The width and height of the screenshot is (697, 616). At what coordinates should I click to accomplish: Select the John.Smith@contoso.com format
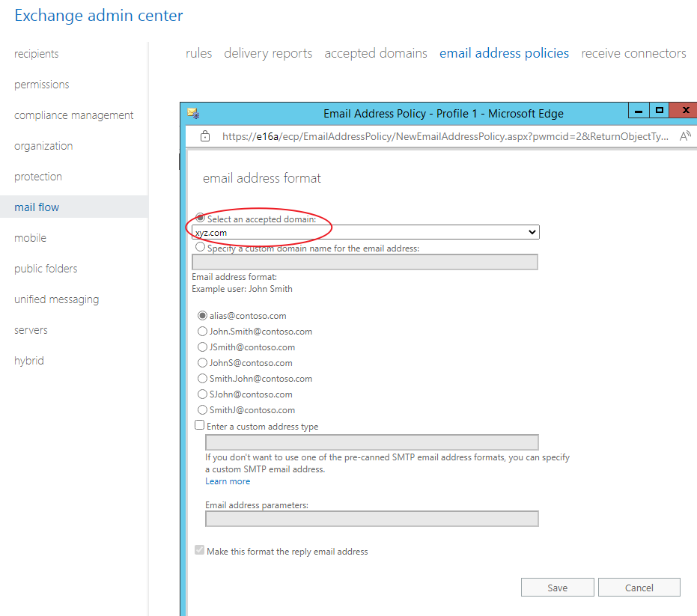pyautogui.click(x=202, y=331)
